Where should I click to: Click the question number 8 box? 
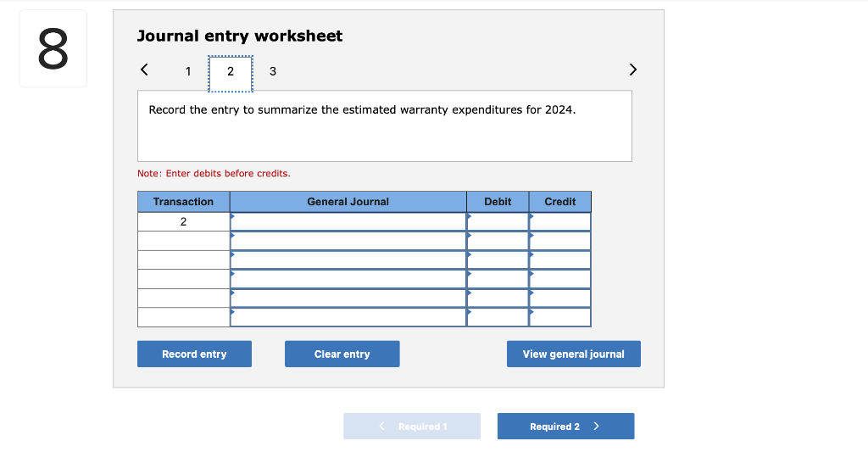(x=53, y=48)
